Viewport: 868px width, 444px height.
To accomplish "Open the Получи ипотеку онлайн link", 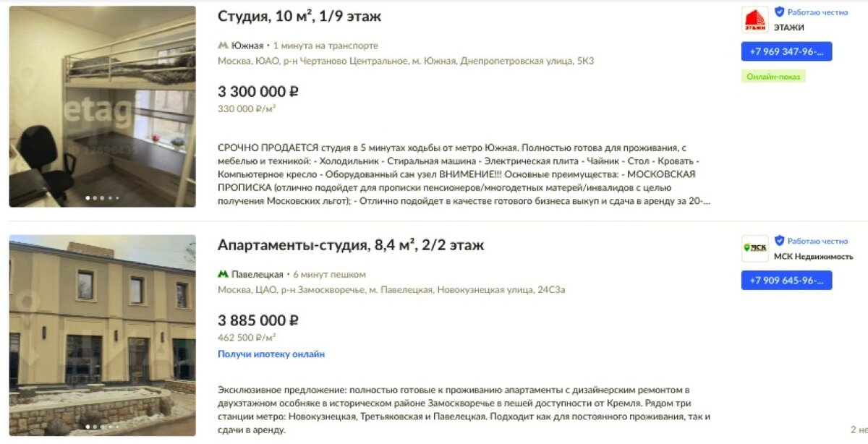I will tap(271, 354).
